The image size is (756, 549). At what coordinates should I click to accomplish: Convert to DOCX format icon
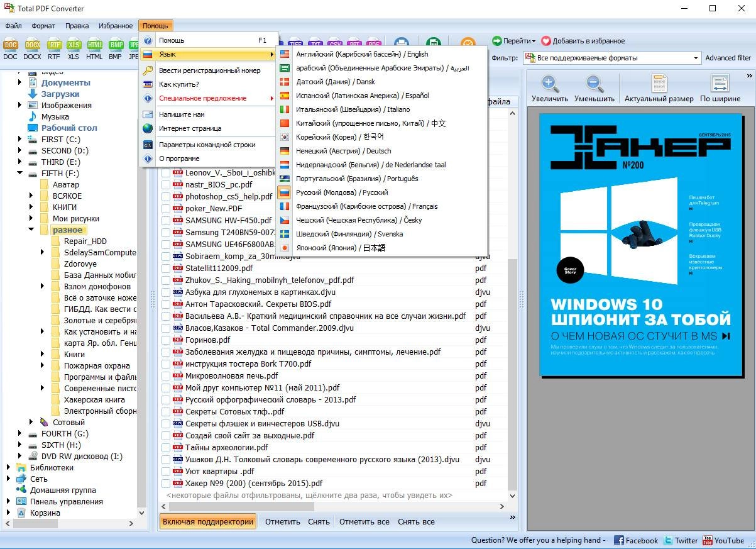click(x=32, y=48)
